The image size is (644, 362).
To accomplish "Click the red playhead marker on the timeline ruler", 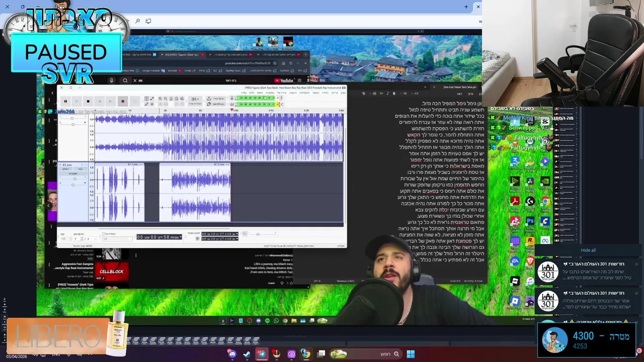I will [x=231, y=110].
